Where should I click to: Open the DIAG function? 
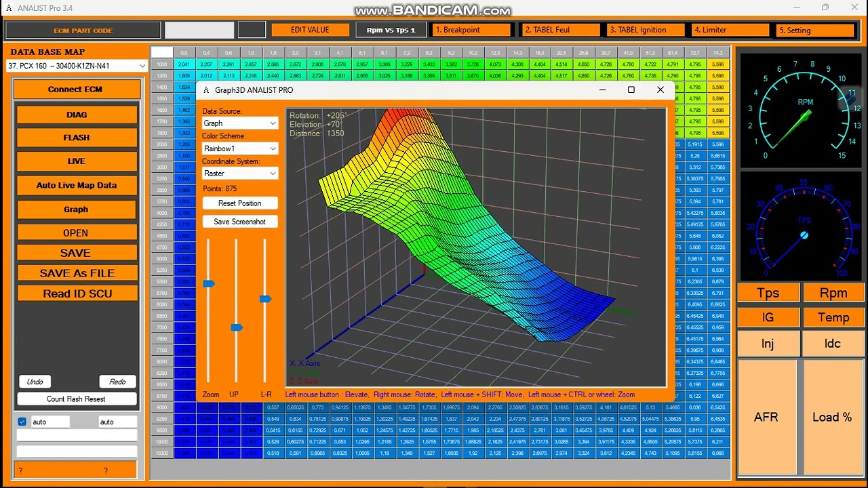[x=77, y=115]
